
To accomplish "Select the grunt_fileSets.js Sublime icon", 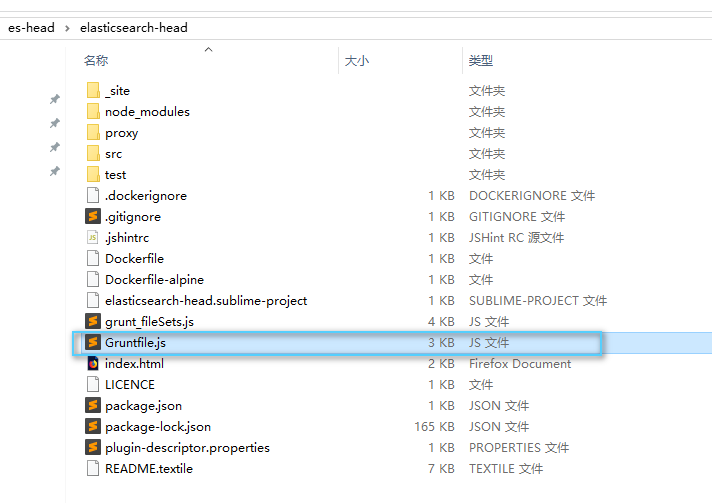I will pos(93,321).
